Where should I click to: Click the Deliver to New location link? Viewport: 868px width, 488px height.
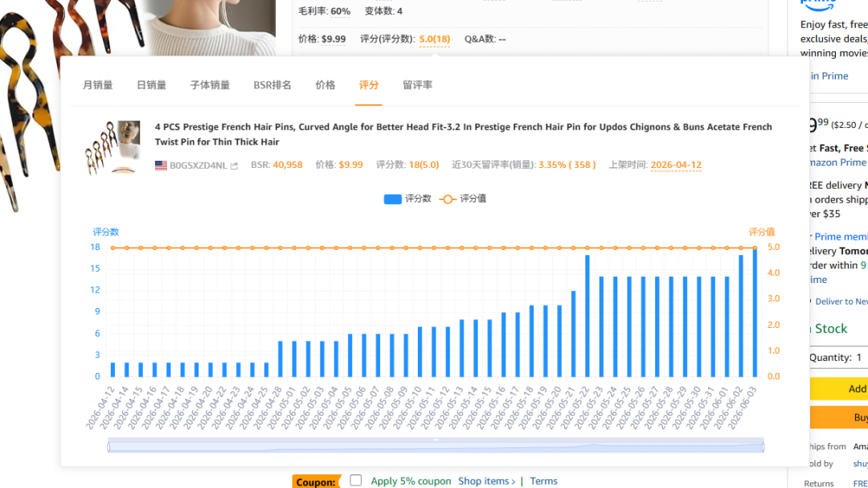click(x=841, y=301)
